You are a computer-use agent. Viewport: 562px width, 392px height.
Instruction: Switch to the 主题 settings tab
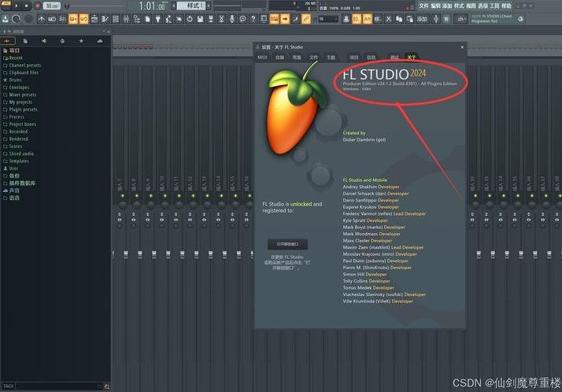point(331,57)
